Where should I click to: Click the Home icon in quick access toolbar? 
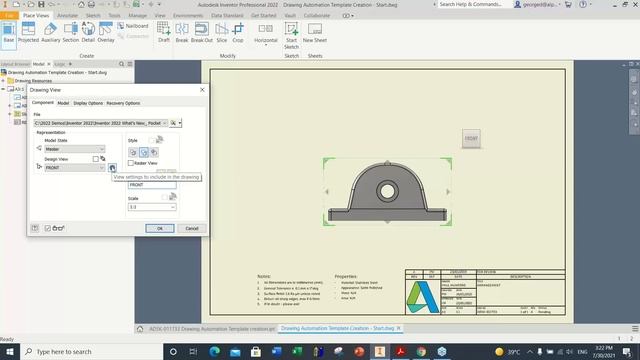pos(81,4)
